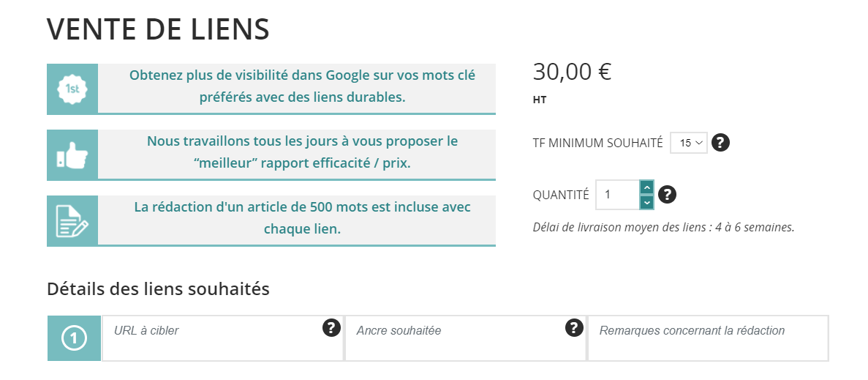The height and width of the screenshot is (380, 868).
Task: Click the circled number 1 row icon
Action: click(x=74, y=338)
